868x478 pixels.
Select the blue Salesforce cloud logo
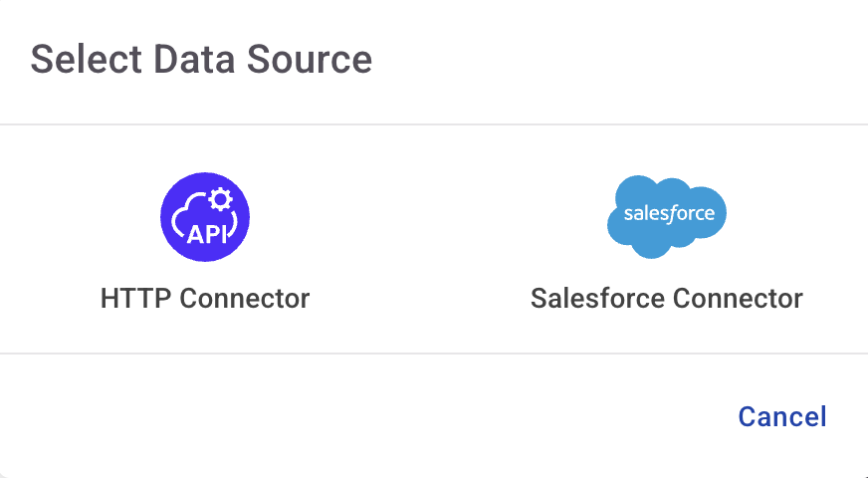pos(667,216)
